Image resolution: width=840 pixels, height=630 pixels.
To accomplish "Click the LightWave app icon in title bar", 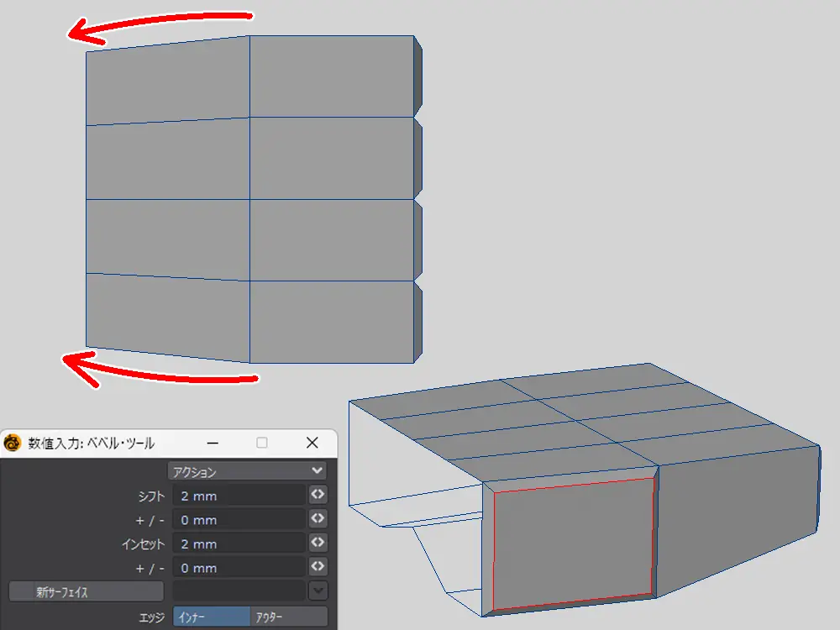I will 13,443.
